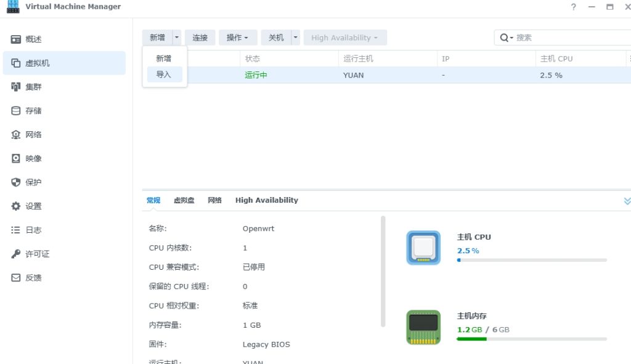
Task: Collapse the details panel with double chevron
Action: pyautogui.click(x=627, y=201)
